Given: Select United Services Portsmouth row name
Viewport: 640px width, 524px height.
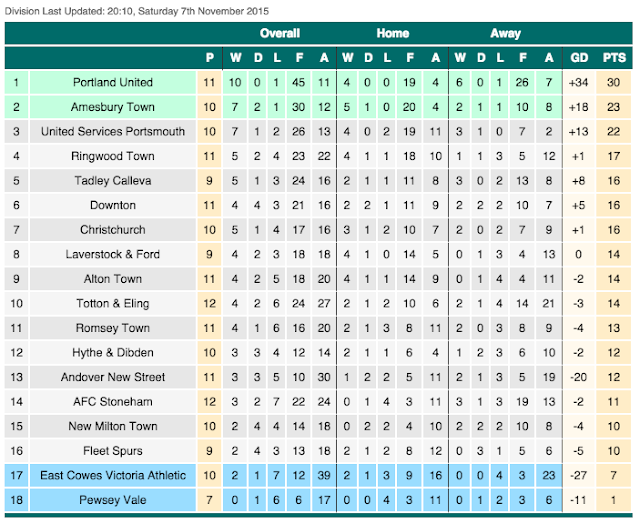Looking at the screenshot, I should coord(113,131).
